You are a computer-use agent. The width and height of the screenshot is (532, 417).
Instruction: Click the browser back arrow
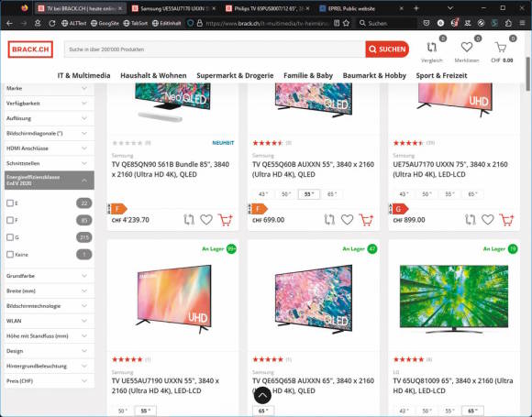point(9,23)
